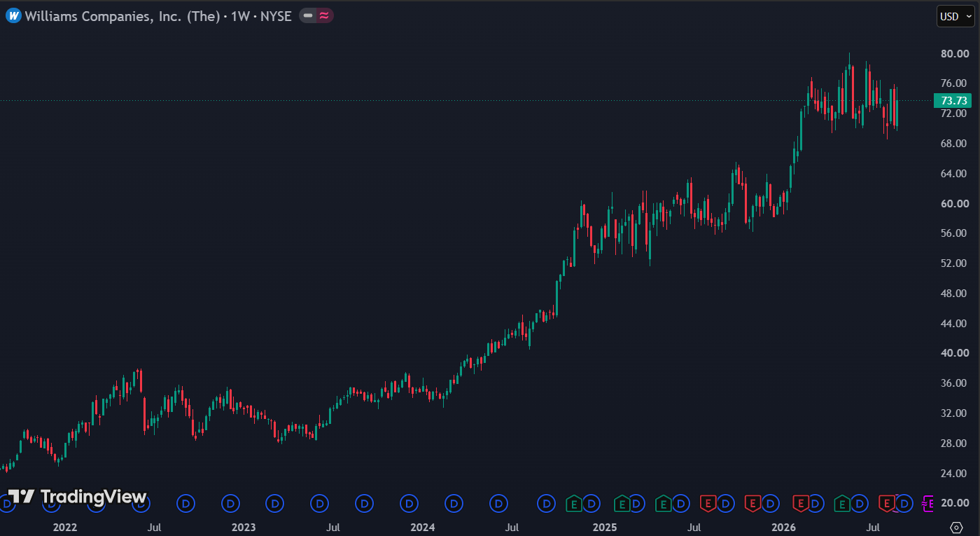Click the 24.00 price axis label
980x536 pixels.
click(955, 474)
